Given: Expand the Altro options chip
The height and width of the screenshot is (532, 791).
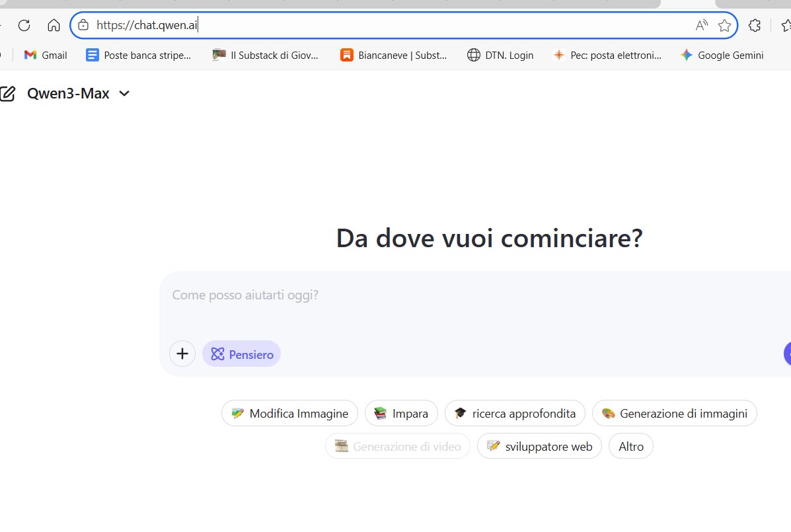Looking at the screenshot, I should [x=630, y=446].
